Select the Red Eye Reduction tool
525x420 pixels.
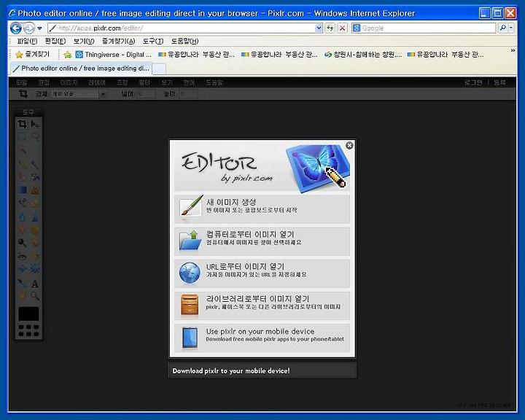tap(22, 256)
